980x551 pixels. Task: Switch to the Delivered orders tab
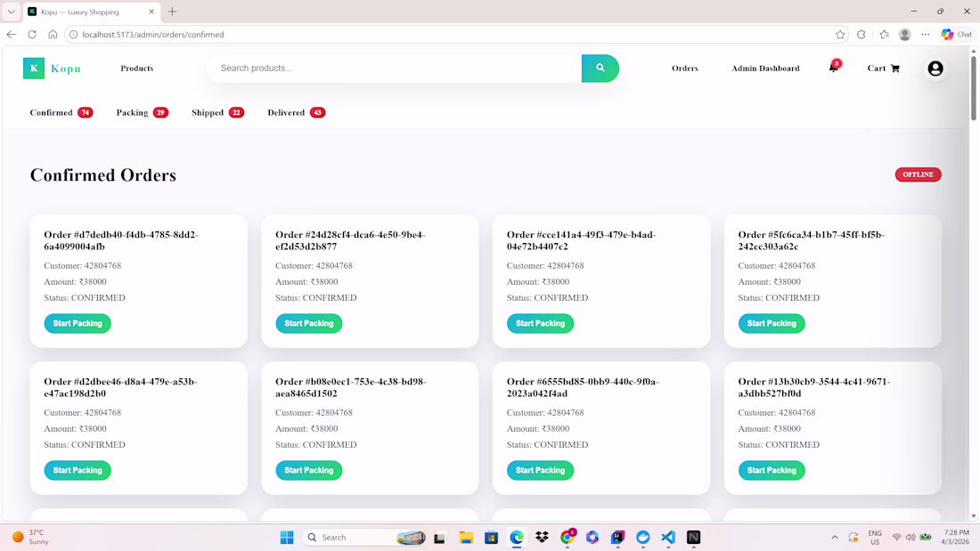pos(297,112)
